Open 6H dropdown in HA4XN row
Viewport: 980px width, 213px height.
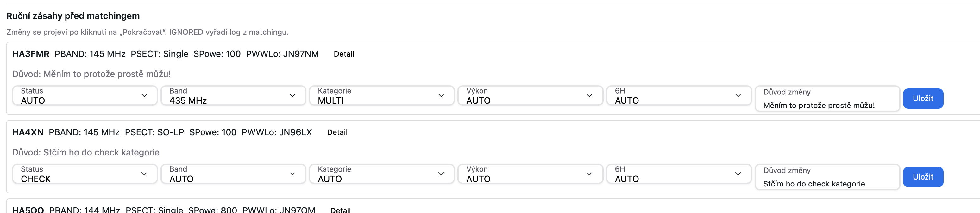tap(678, 174)
